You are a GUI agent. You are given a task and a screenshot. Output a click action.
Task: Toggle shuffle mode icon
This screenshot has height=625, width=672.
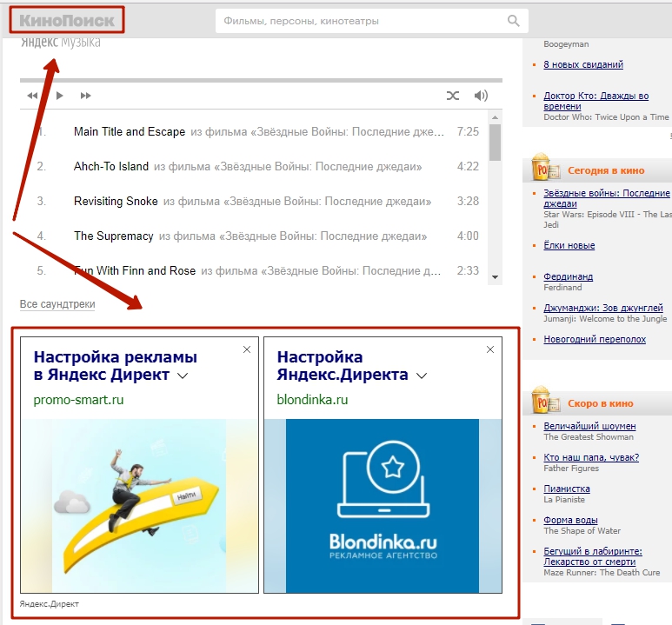click(x=453, y=96)
